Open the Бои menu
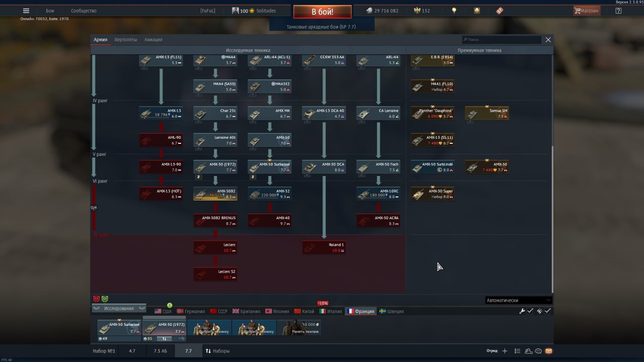Image resolution: width=644 pixels, height=362 pixels. [x=50, y=11]
